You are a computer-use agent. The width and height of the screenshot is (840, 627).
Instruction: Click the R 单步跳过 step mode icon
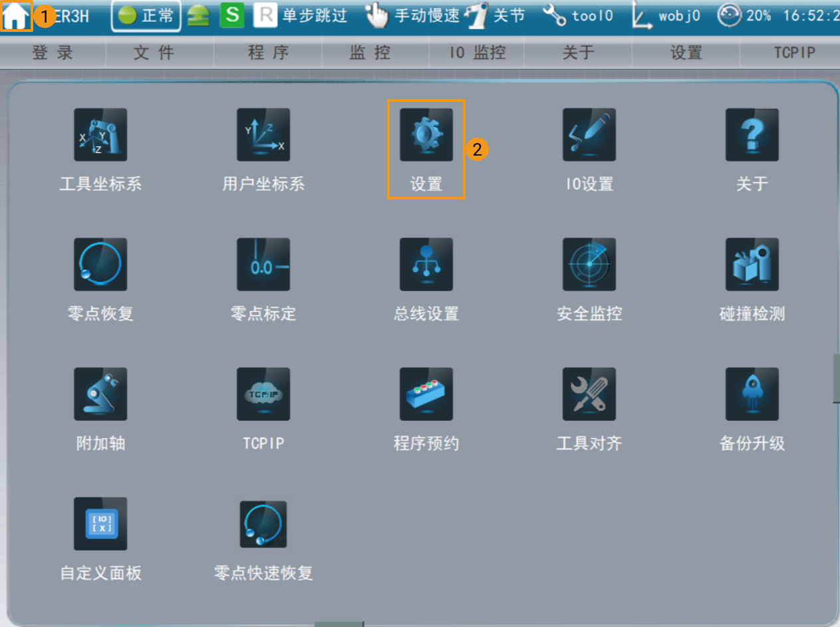tap(265, 15)
